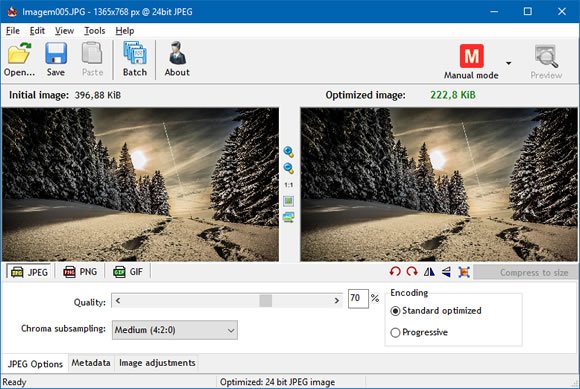Open the Chroma subsampling combo box
580x389 pixels.
(x=175, y=330)
